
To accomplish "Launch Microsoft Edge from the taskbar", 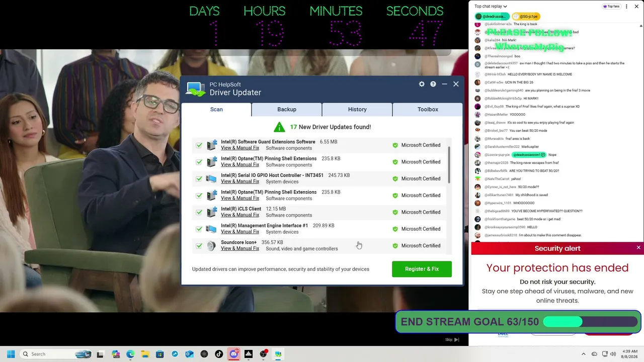I will (x=130, y=354).
